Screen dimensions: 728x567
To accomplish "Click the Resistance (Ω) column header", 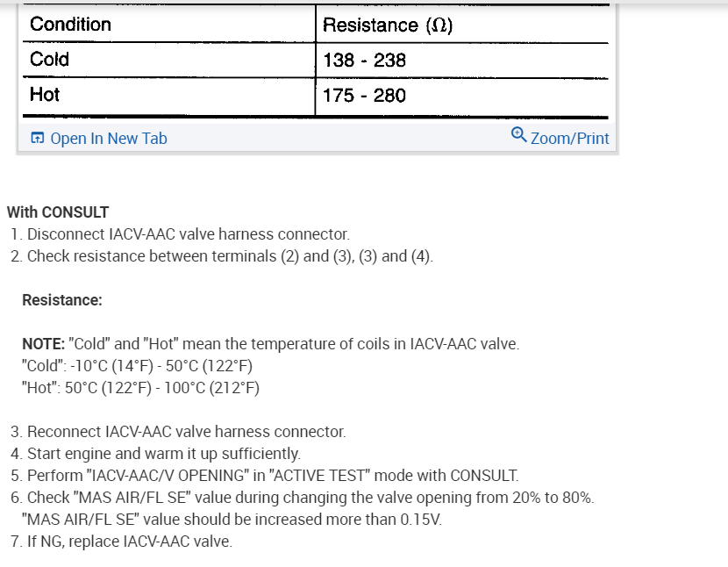I will pyautogui.click(x=387, y=25).
